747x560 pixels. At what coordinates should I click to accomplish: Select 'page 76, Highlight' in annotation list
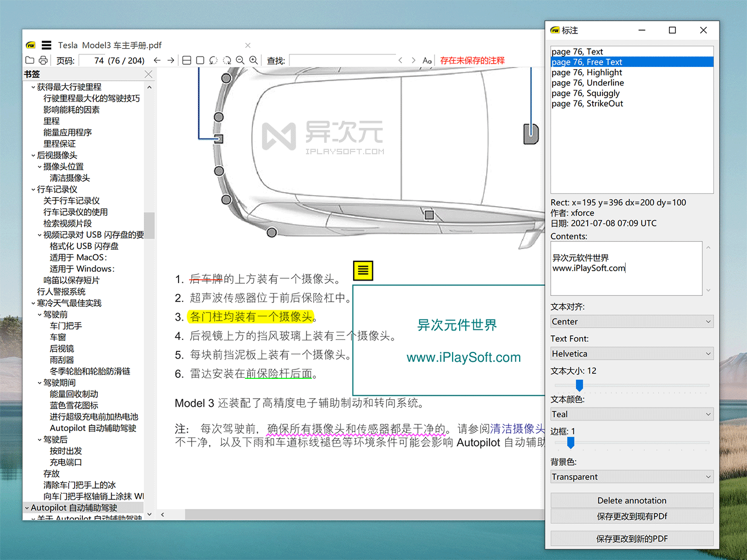pos(587,72)
